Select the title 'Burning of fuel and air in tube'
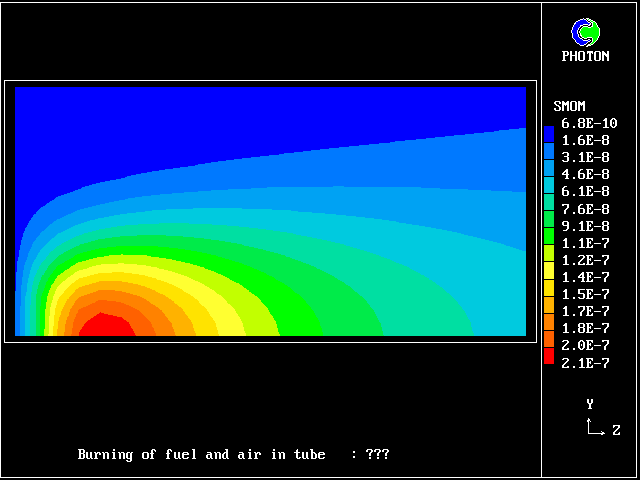 201,455
